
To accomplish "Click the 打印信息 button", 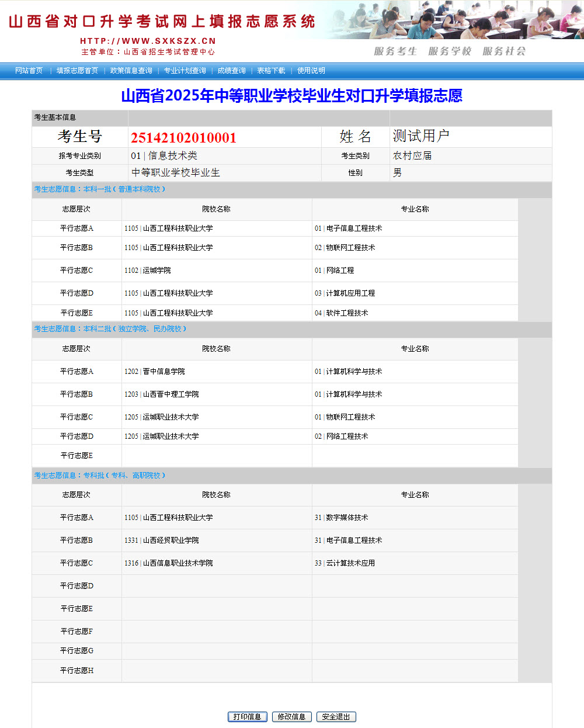I will (247, 716).
